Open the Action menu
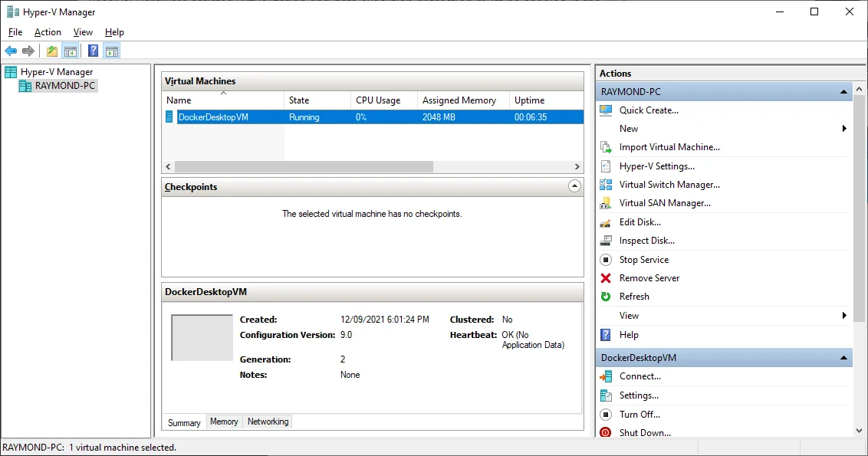868x456 pixels. click(x=48, y=32)
